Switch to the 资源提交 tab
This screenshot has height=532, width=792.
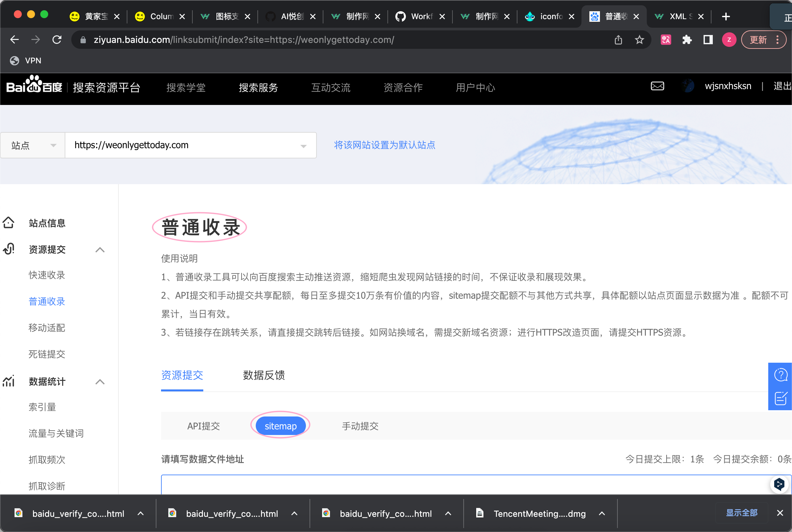(x=182, y=375)
